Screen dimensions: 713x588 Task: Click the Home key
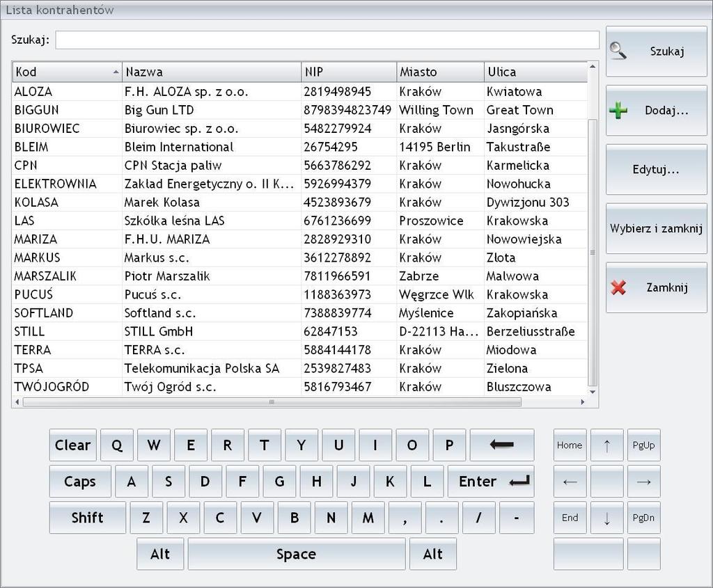coord(570,445)
